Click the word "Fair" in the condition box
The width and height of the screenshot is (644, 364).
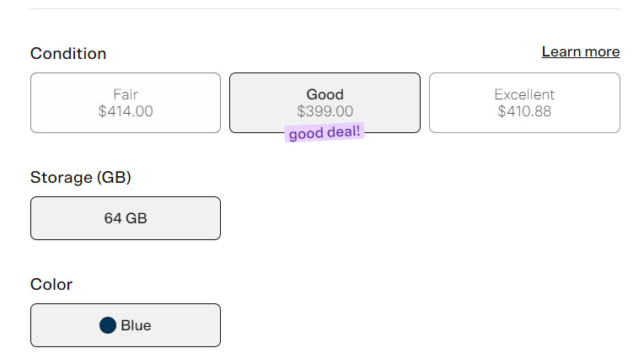click(x=126, y=94)
